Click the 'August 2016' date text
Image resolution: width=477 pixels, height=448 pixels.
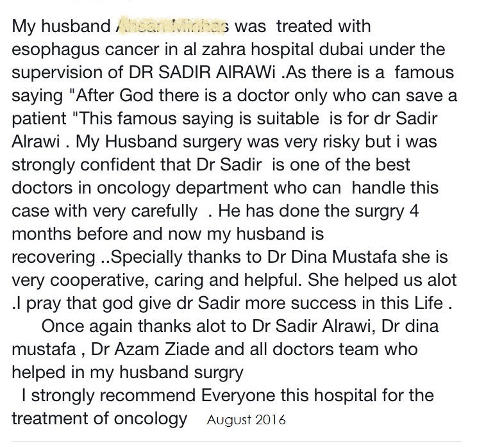pos(246,420)
